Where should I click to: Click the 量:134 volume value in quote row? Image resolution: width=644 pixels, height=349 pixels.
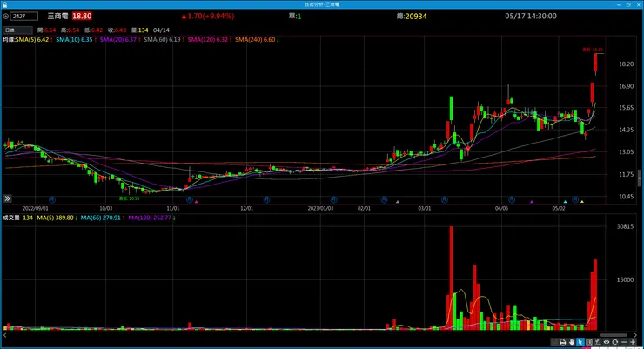(x=139, y=30)
